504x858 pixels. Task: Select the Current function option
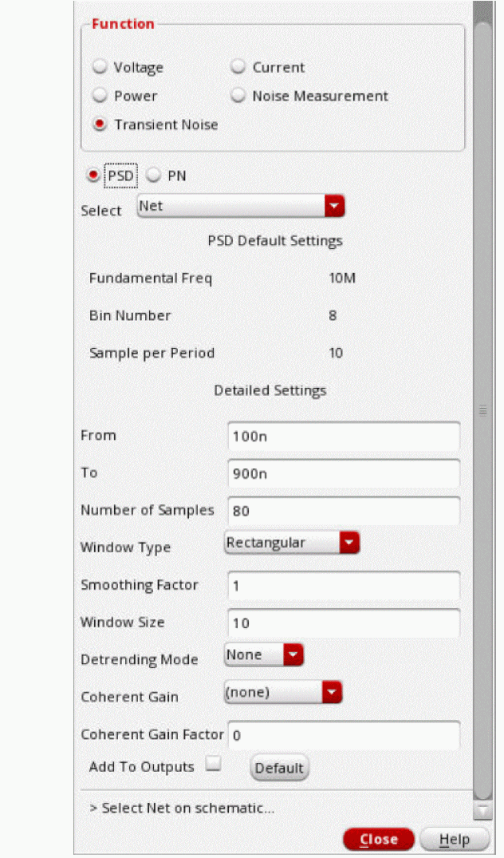(x=238, y=68)
